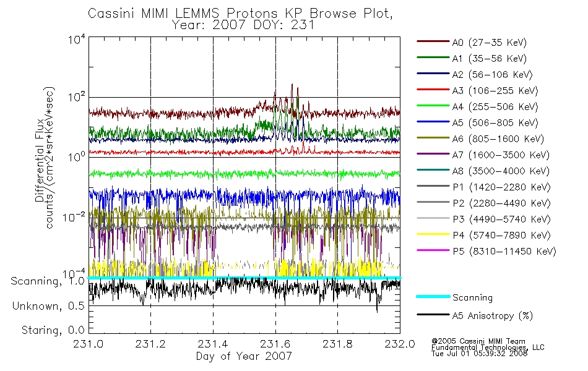Click the magenta P5 legend line swatch

point(433,250)
